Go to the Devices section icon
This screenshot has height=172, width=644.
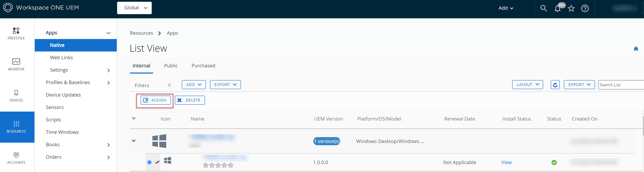click(x=16, y=93)
